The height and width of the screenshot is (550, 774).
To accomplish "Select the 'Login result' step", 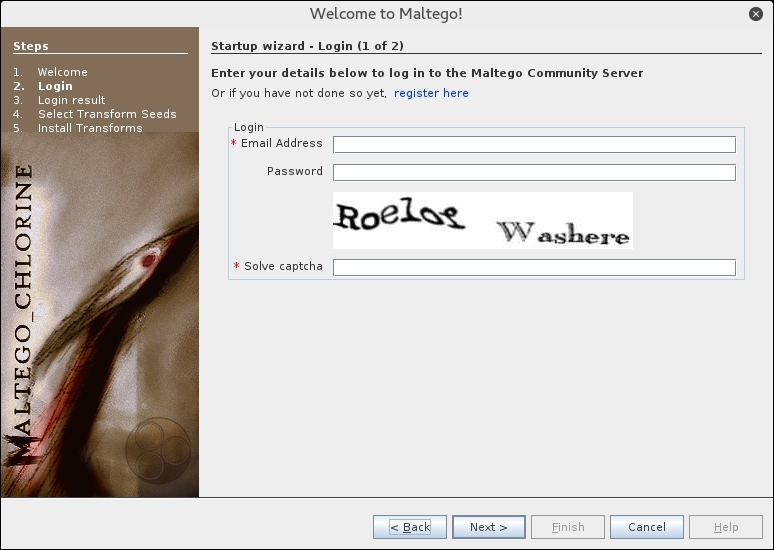I will point(72,100).
